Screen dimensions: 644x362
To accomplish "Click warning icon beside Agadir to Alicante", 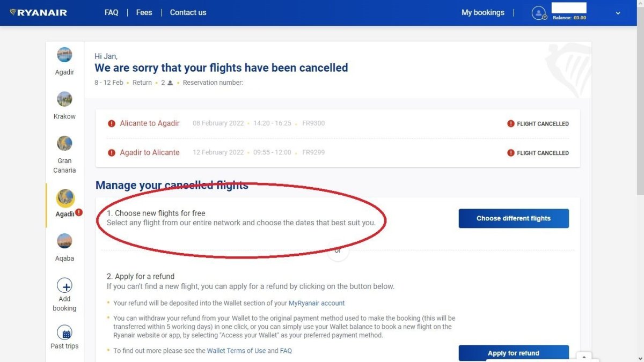I will (x=112, y=153).
